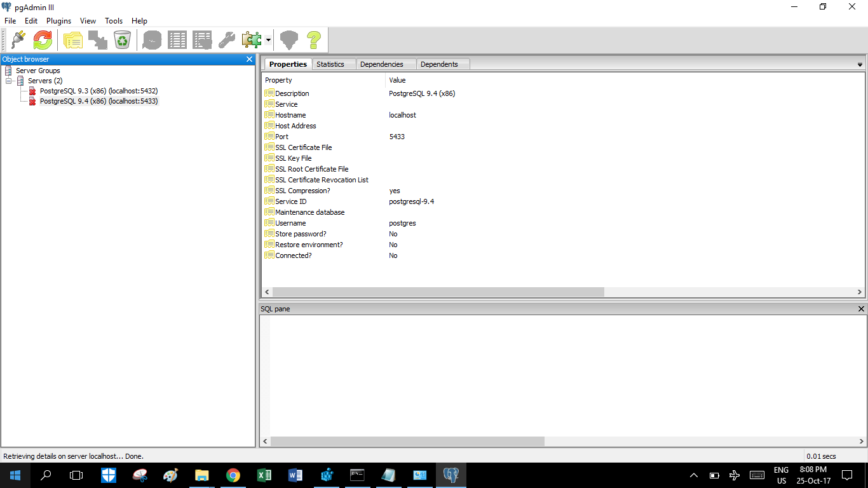Viewport: 868px width, 488px height.
Task: Select the Connected? property row
Action: point(563,255)
